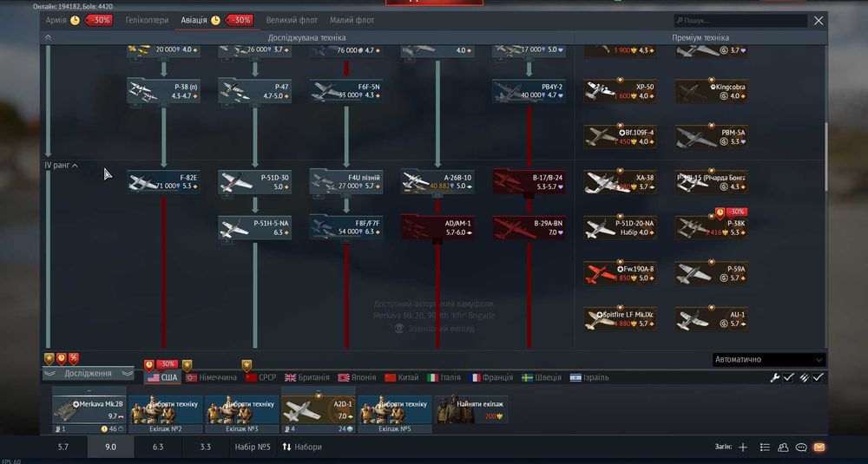Collapse the IV ранг section
The width and height of the screenshot is (868, 464).
[61, 166]
